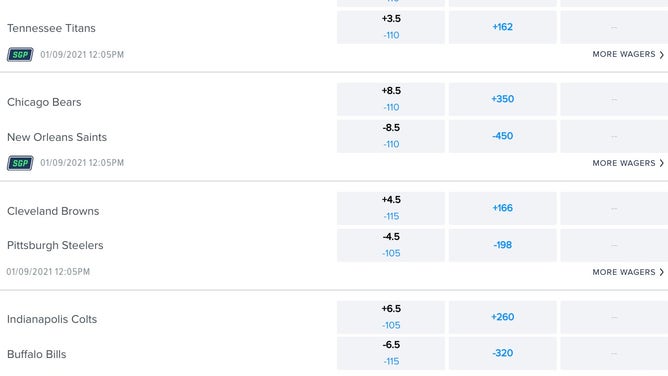Select New Orleans Saints -8.5 spread
The height and width of the screenshot is (376, 668).
(x=391, y=136)
